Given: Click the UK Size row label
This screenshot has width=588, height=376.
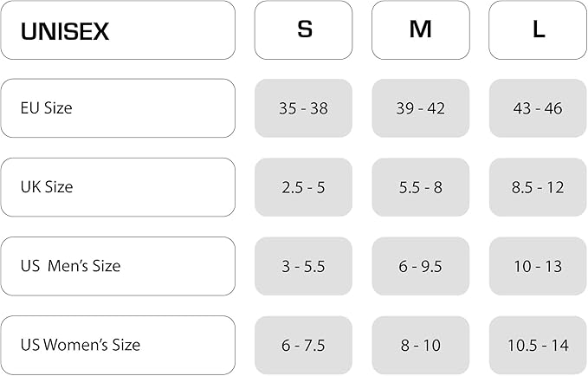Looking at the screenshot, I should 118,187.
